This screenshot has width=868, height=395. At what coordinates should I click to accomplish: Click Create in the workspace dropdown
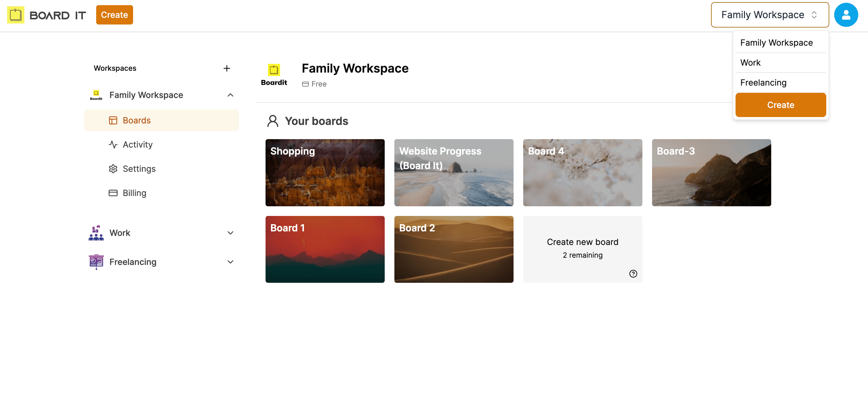coord(780,105)
